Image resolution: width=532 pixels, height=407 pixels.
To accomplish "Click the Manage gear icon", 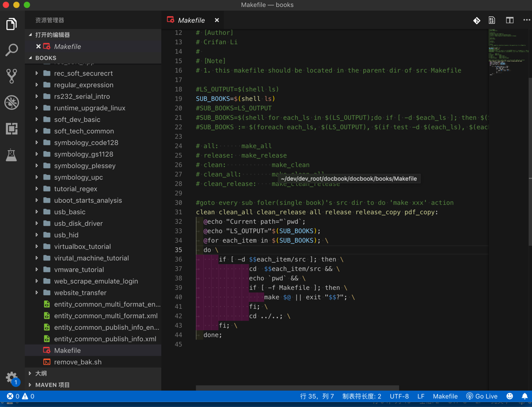I will (x=12, y=378).
